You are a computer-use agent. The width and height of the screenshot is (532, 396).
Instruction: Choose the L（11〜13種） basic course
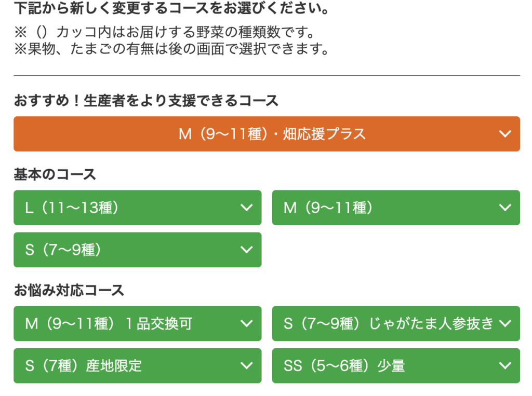(73, 208)
